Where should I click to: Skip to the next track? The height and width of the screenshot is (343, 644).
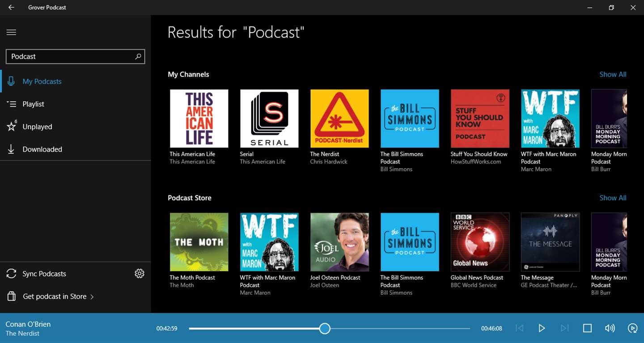(564, 328)
